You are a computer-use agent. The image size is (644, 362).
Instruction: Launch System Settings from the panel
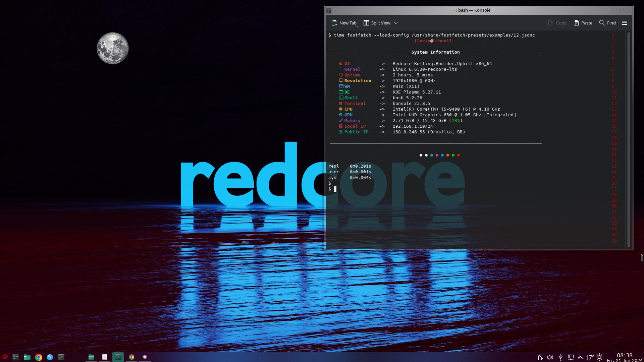16,357
